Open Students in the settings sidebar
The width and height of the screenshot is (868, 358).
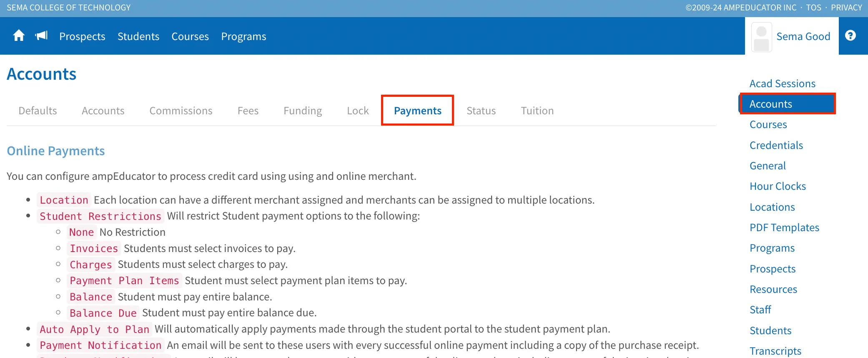pos(770,330)
